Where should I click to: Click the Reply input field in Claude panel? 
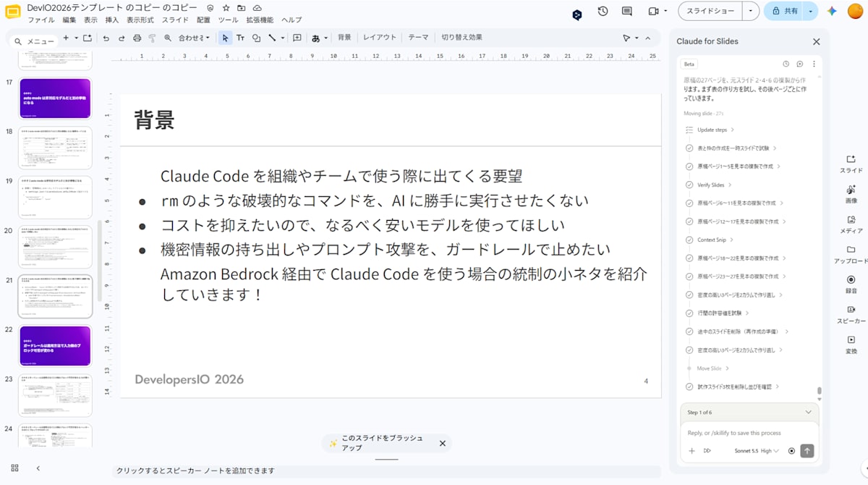pyautogui.click(x=749, y=433)
